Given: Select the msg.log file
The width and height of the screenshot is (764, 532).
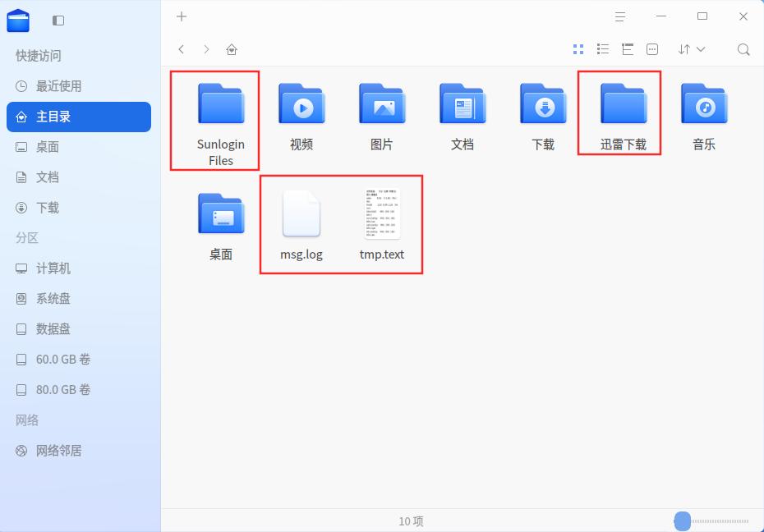Looking at the screenshot, I should [x=301, y=227].
